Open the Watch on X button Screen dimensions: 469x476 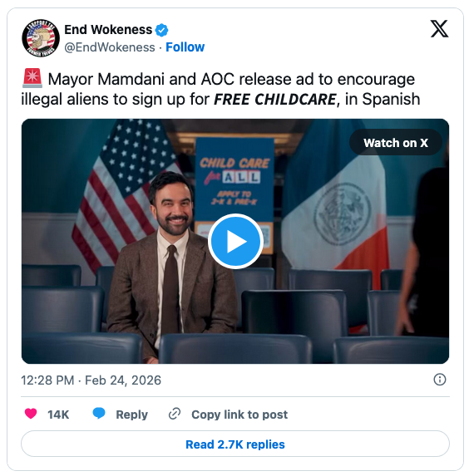[396, 142]
